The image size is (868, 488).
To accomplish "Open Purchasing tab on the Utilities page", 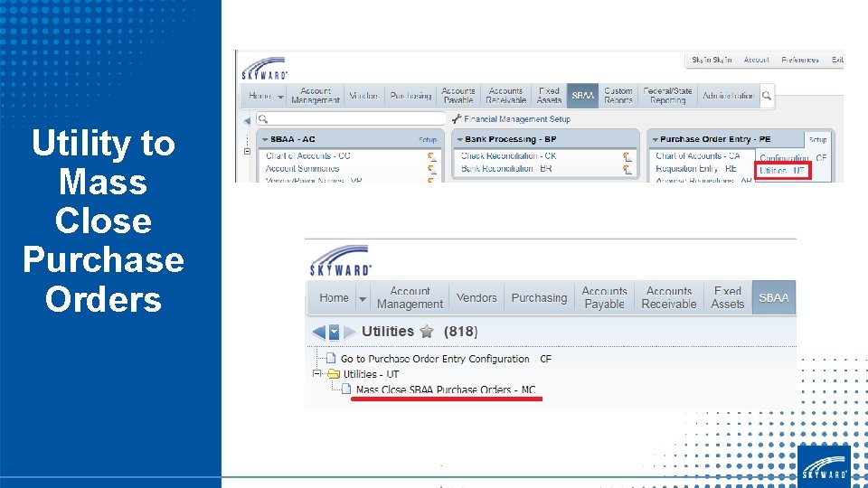I will [539, 297].
